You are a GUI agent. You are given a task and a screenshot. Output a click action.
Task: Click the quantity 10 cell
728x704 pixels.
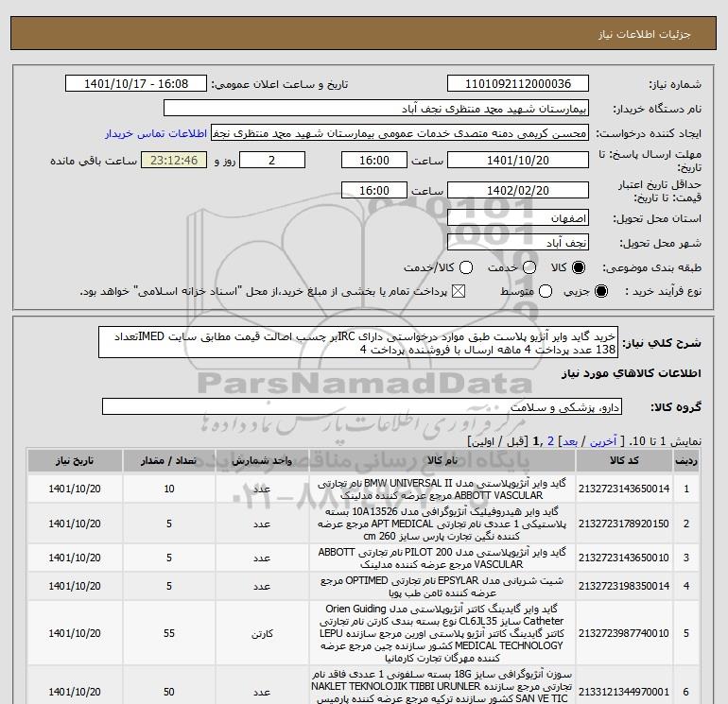[169, 489]
